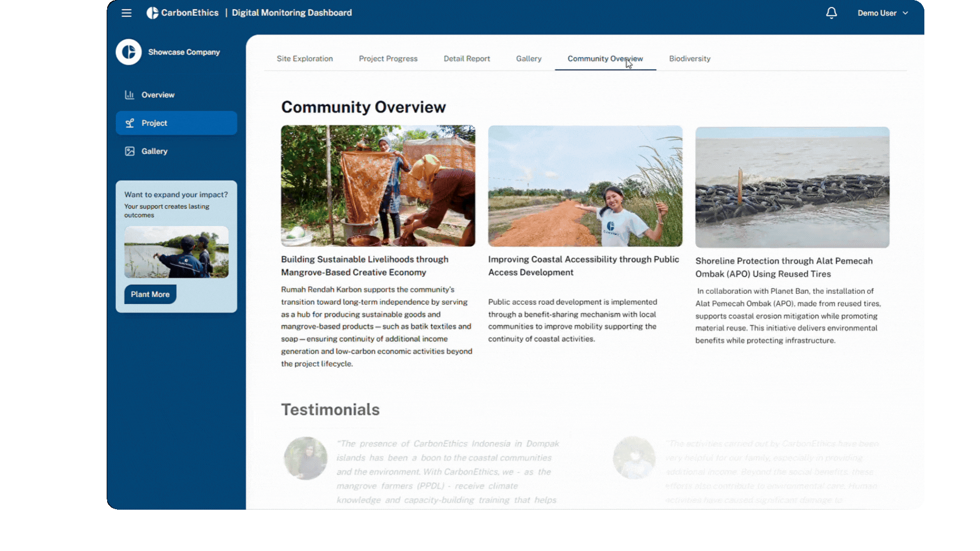Select Project in the sidebar
The height and width of the screenshot is (551, 980).
(x=177, y=123)
